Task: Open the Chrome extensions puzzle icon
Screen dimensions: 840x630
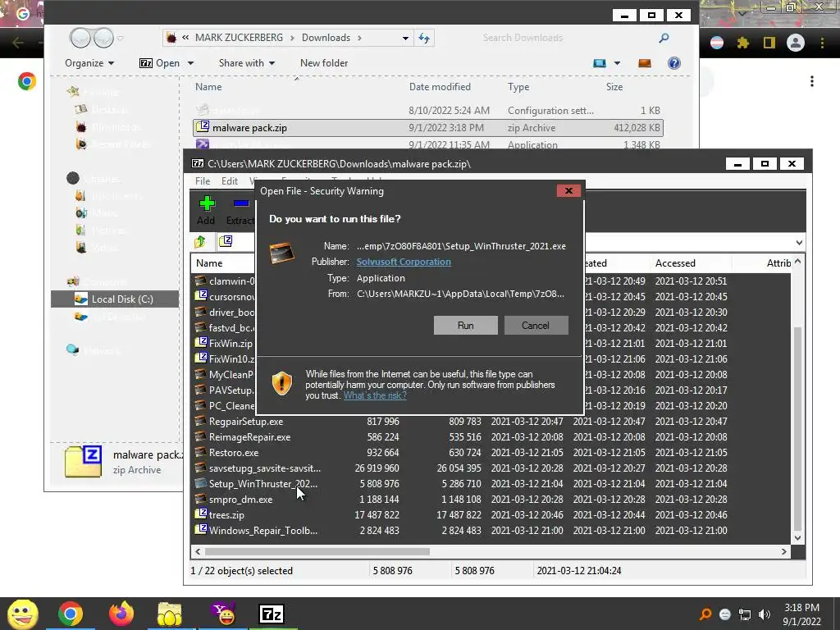Action: [742, 43]
